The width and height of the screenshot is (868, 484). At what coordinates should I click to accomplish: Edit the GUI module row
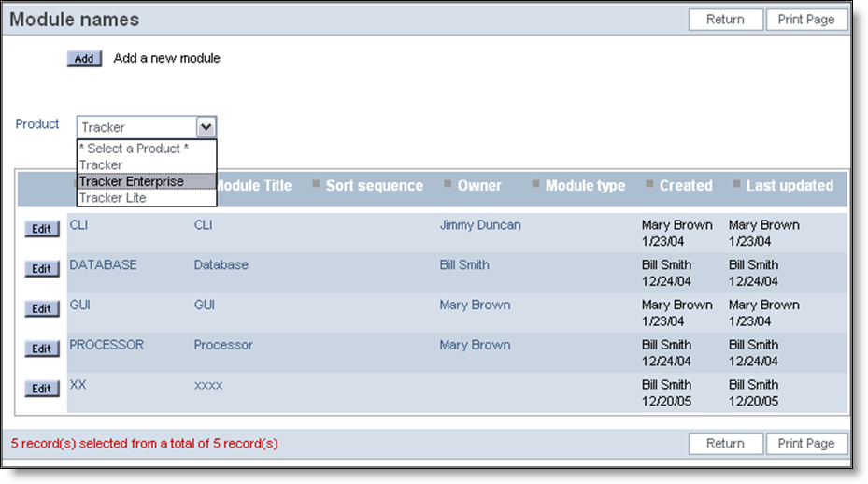click(41, 308)
